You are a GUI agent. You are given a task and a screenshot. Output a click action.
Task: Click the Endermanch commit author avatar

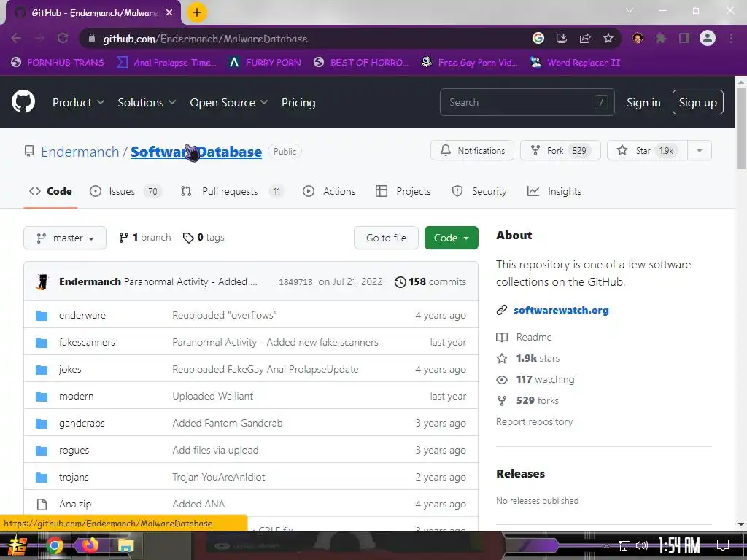click(42, 281)
